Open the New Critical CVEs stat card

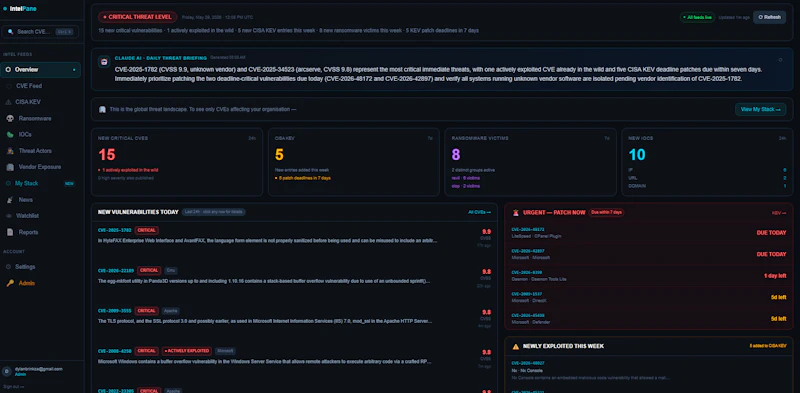tap(177, 162)
